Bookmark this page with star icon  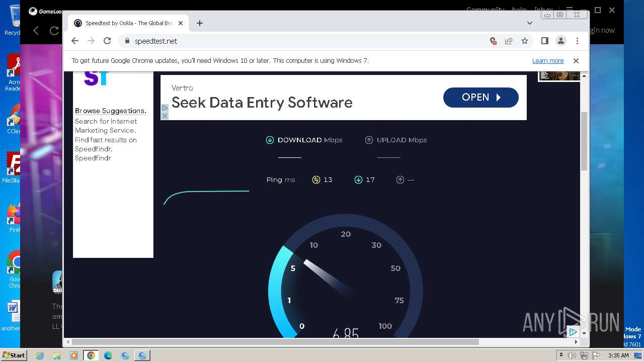[x=525, y=41]
